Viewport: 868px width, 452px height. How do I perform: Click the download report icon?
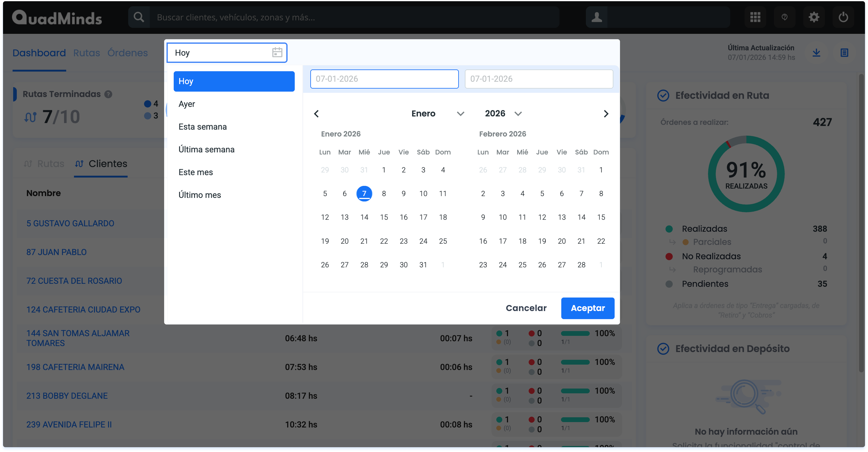[x=816, y=53]
